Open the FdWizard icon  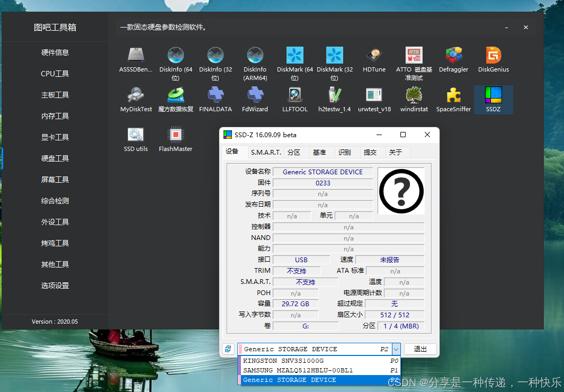(x=255, y=95)
